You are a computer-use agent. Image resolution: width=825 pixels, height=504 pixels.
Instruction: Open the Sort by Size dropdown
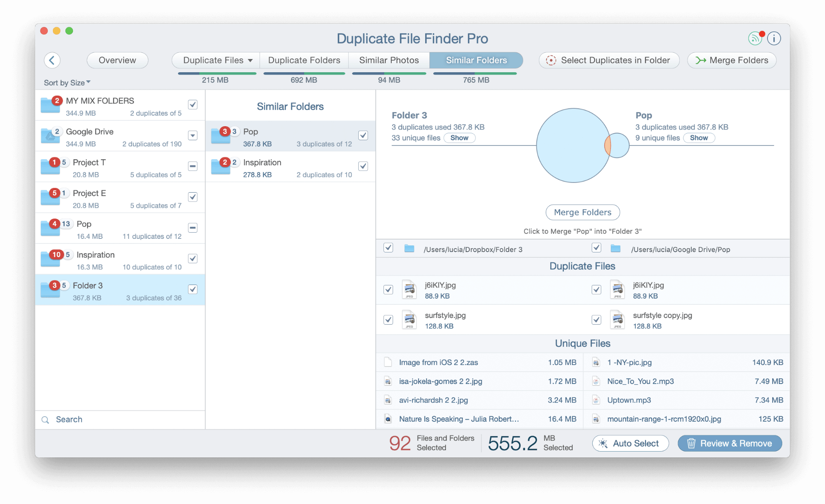(x=67, y=83)
